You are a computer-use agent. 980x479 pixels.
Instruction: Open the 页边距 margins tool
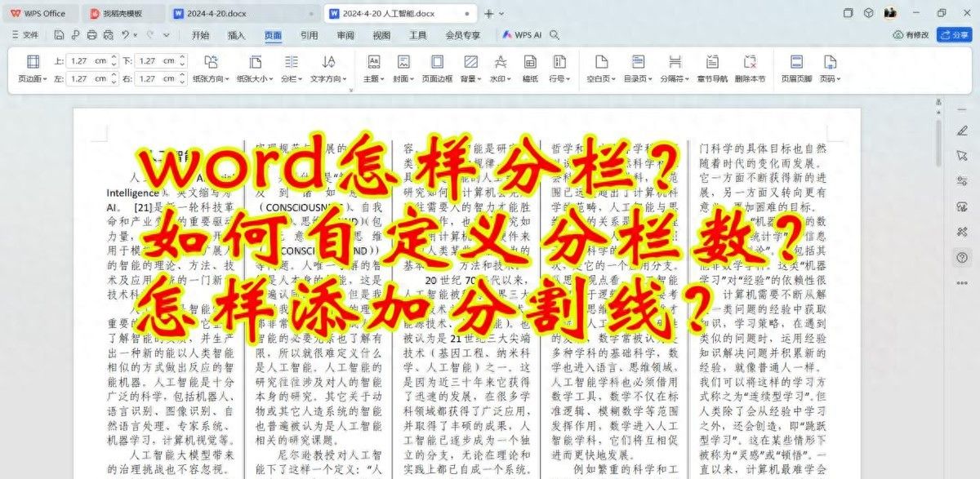(x=33, y=69)
